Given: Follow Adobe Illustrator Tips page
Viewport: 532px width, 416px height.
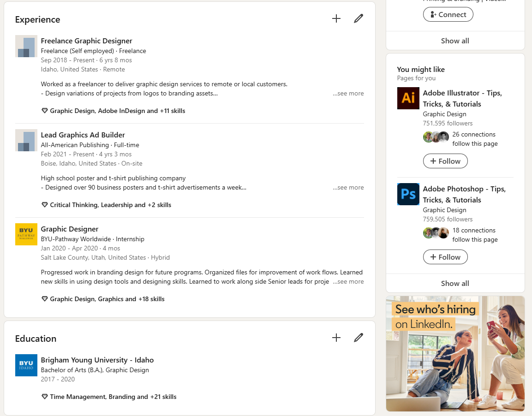Looking at the screenshot, I should pyautogui.click(x=445, y=161).
